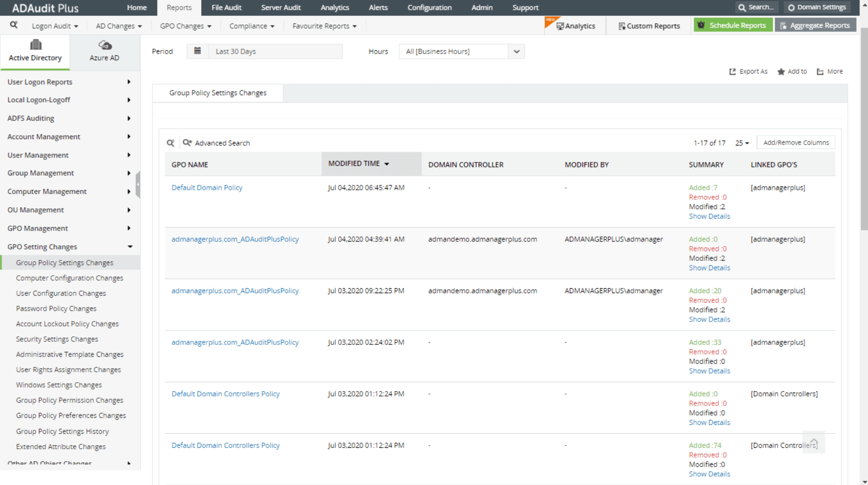The image size is (868, 485).
Task: Open Default Domain Controllers Policy with Added :0
Action: tap(225, 394)
